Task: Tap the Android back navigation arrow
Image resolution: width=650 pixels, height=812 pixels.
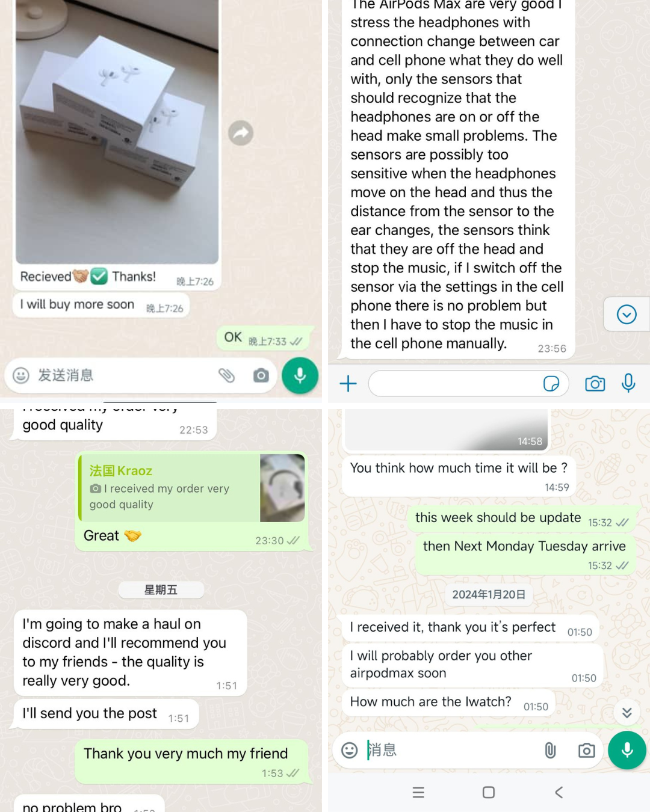Action: pyautogui.click(x=559, y=792)
